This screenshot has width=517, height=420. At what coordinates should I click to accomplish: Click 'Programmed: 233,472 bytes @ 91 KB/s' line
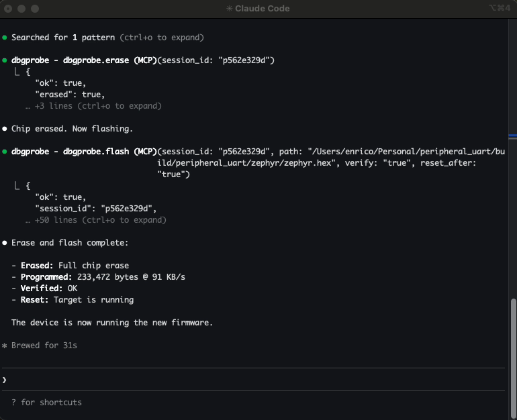click(98, 277)
